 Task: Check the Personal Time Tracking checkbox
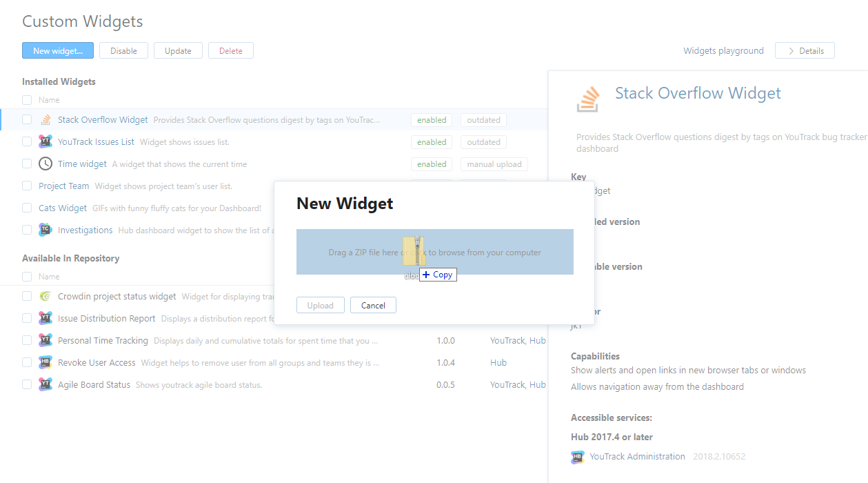(x=27, y=340)
